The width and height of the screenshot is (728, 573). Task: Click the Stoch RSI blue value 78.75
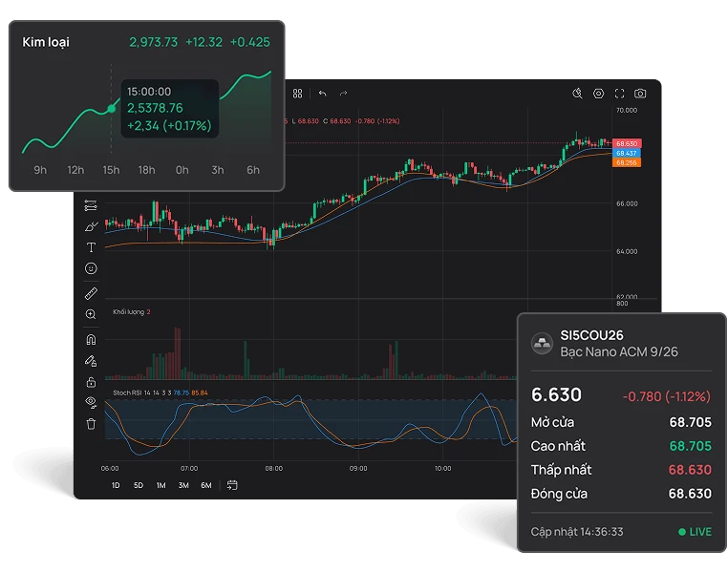pyautogui.click(x=182, y=393)
